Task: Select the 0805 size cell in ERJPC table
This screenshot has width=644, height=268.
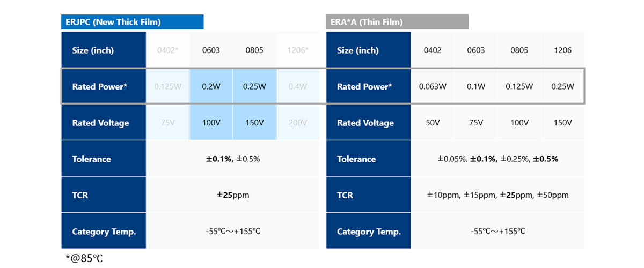Action: 254,50
